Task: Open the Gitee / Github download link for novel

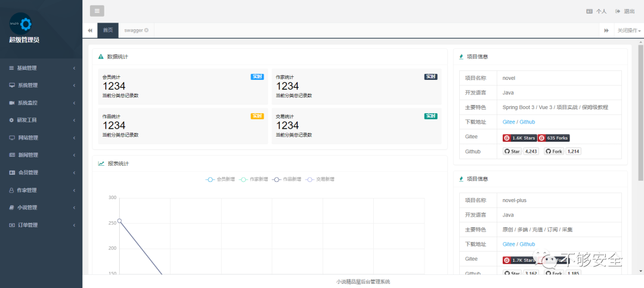Action: [x=519, y=122]
